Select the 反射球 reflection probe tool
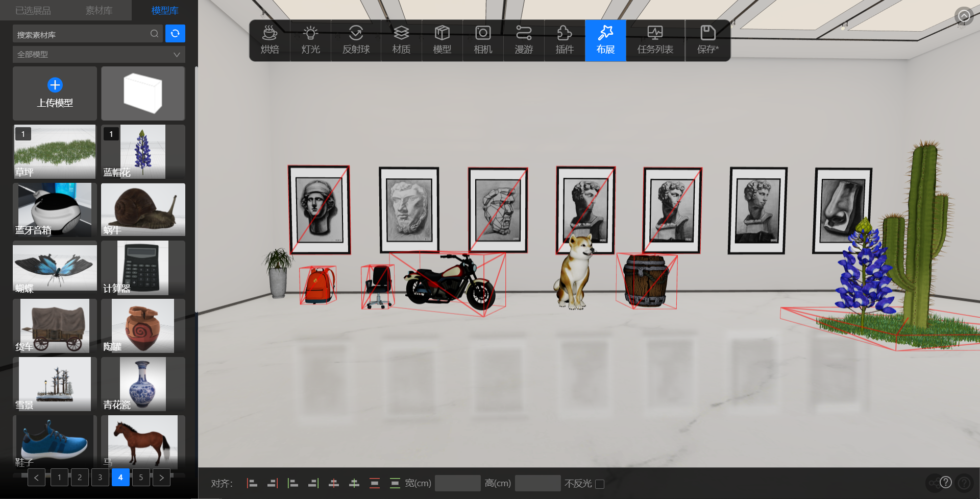Image resolution: width=980 pixels, height=499 pixels. [356, 40]
